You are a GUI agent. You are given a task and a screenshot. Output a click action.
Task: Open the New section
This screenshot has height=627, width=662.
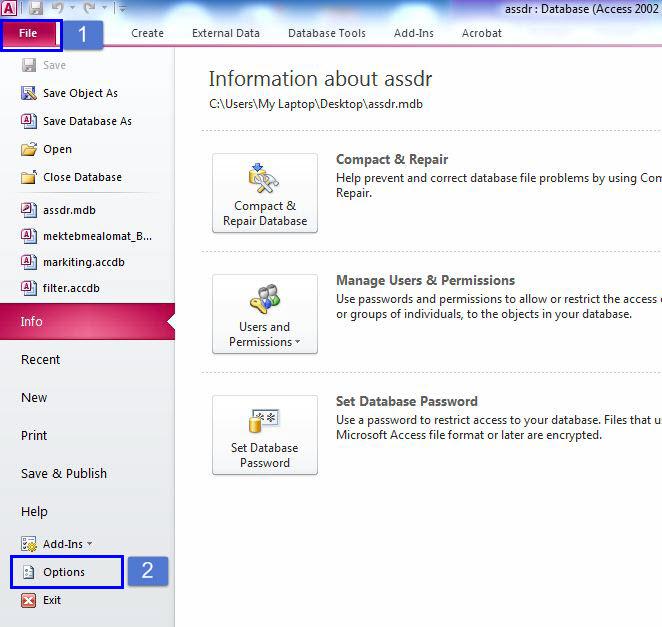pos(34,397)
